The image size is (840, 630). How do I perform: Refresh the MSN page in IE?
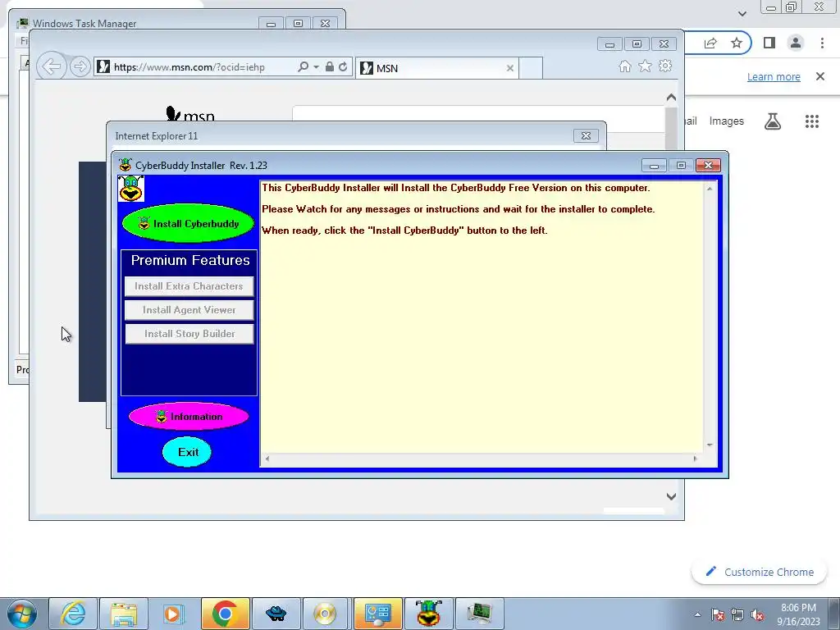(343, 66)
